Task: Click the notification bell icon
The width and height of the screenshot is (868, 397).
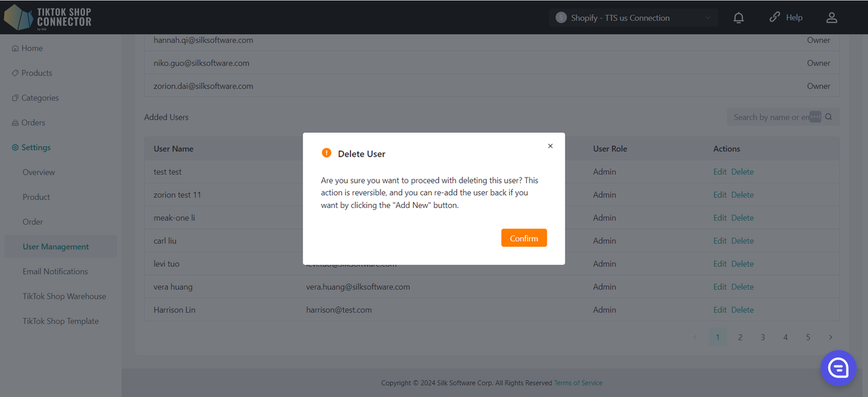Action: [738, 18]
